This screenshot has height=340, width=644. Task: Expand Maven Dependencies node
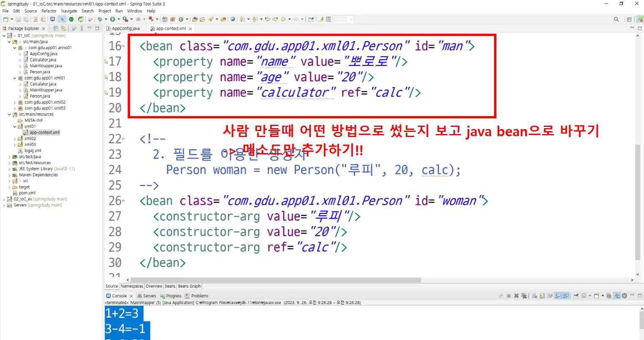click(x=9, y=175)
